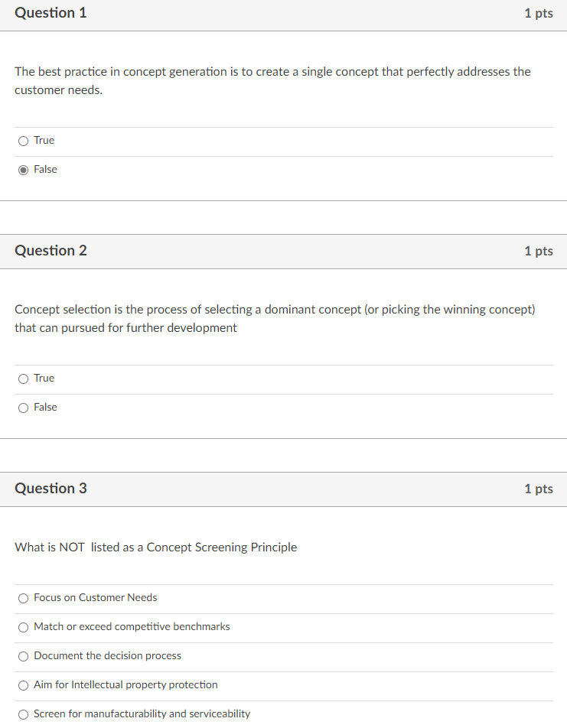Click the concept selection statement text in Question 2
The height and width of the screenshot is (728, 567).
[274, 310]
